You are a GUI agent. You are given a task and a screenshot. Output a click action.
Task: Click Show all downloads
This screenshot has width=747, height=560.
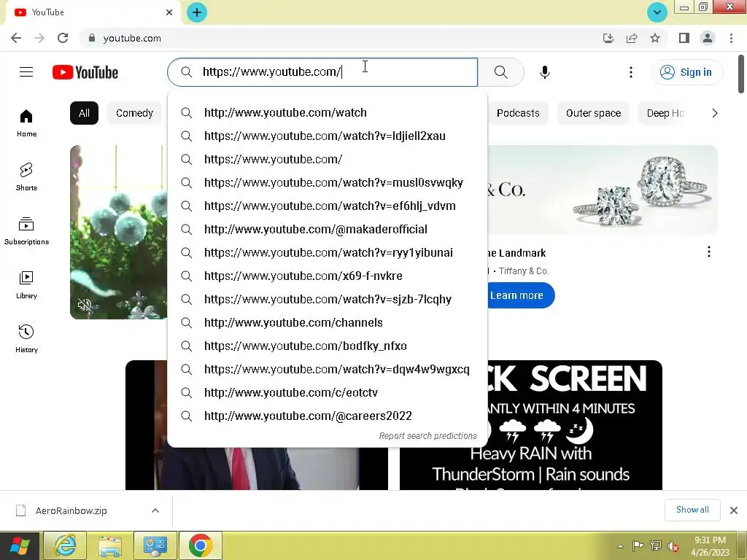pos(692,510)
